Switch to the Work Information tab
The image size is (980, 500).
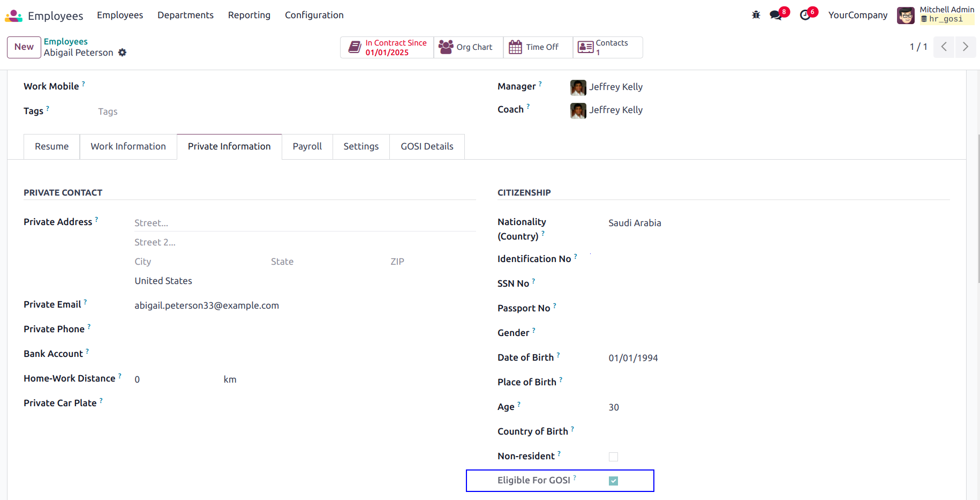coord(129,147)
